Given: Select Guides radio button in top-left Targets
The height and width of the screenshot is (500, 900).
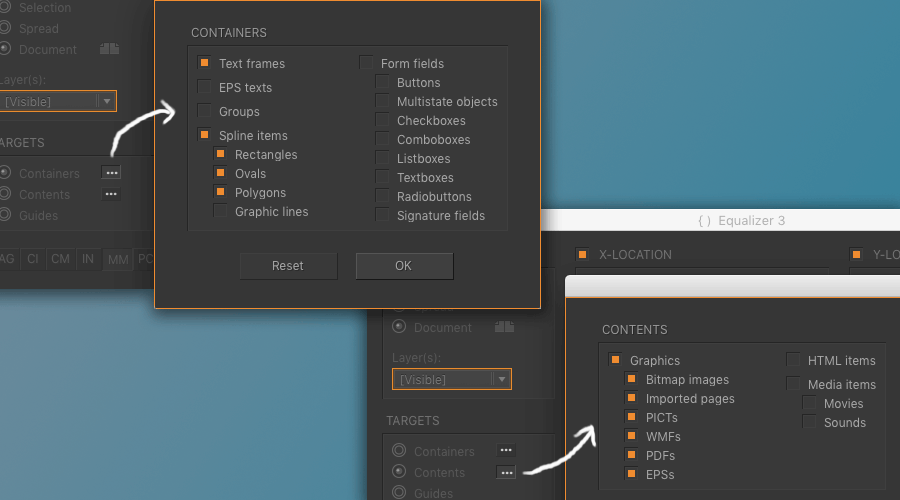Looking at the screenshot, I should pos(6,215).
